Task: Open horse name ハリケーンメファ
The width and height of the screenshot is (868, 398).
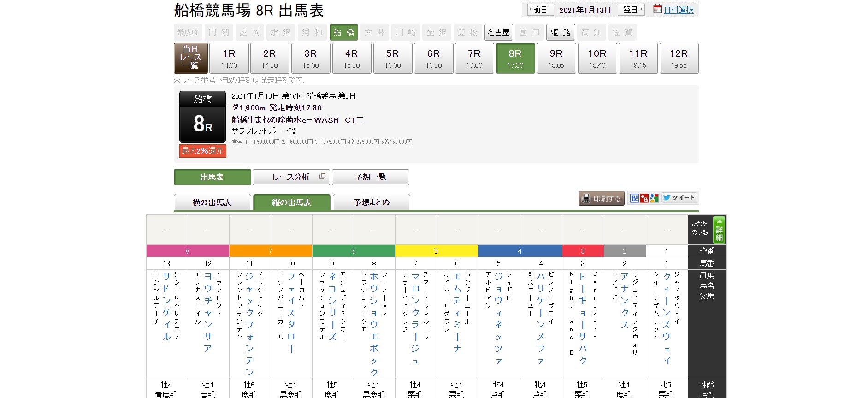Action: point(541,318)
